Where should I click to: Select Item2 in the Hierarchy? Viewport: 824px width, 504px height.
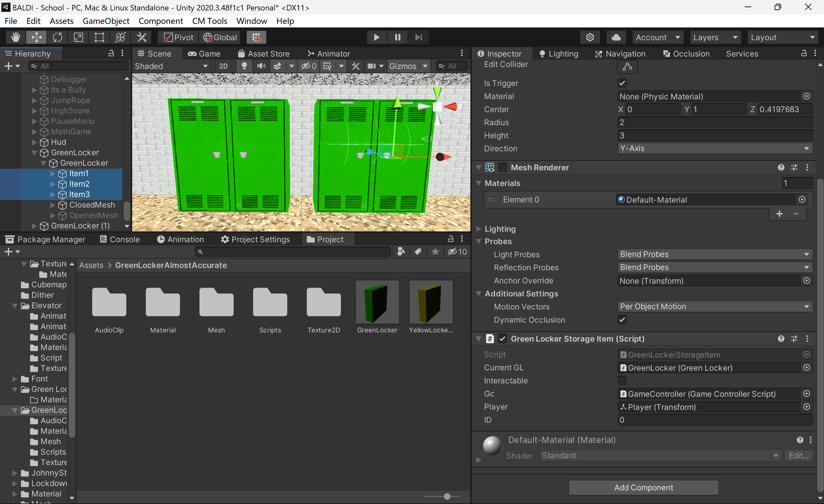click(x=79, y=184)
